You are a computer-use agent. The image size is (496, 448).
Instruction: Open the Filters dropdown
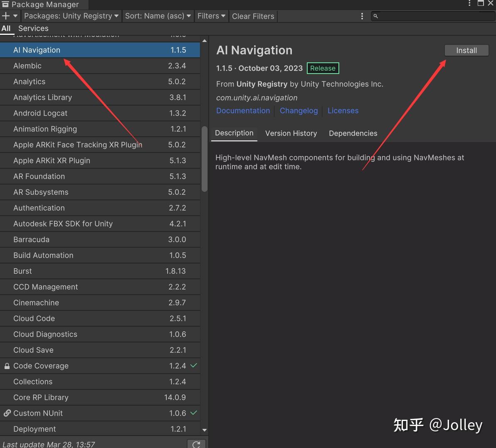coord(211,16)
